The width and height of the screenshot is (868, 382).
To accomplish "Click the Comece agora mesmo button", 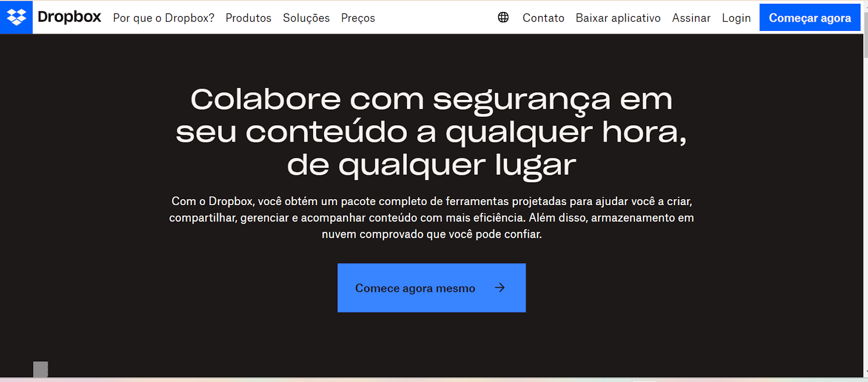I will point(431,288).
